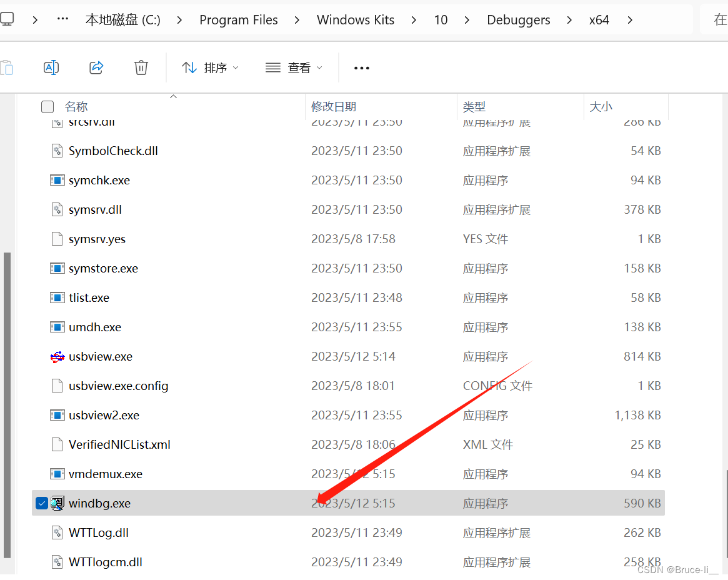Click the SymbolCheck.dll file icon
Viewport: 728px width, 580px height.
(57, 151)
